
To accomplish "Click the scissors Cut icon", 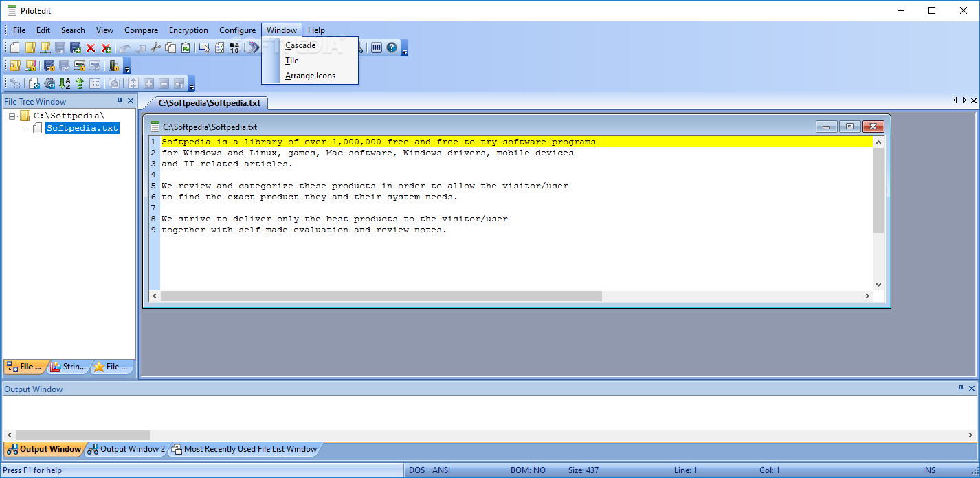I will (x=155, y=47).
